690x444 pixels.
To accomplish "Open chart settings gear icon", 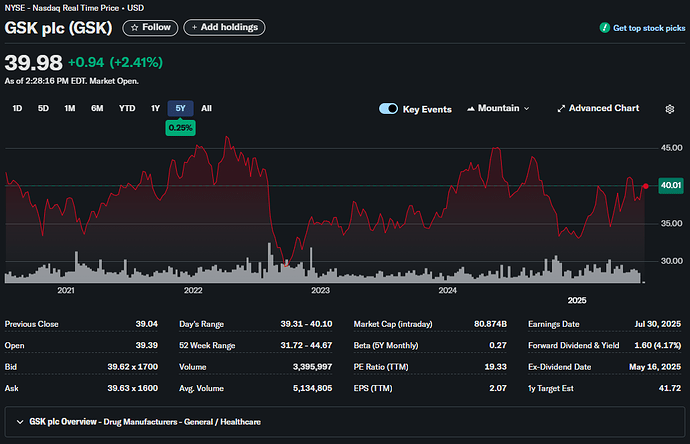I will pos(669,109).
